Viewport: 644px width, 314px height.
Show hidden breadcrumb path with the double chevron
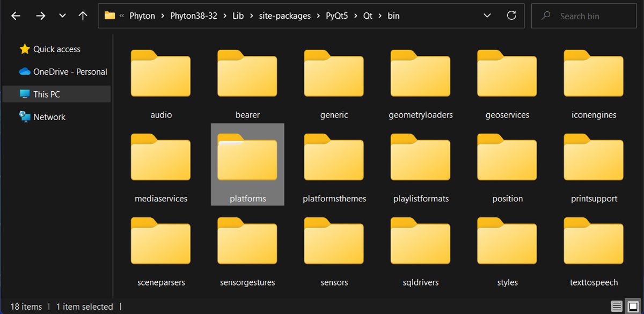(x=122, y=16)
